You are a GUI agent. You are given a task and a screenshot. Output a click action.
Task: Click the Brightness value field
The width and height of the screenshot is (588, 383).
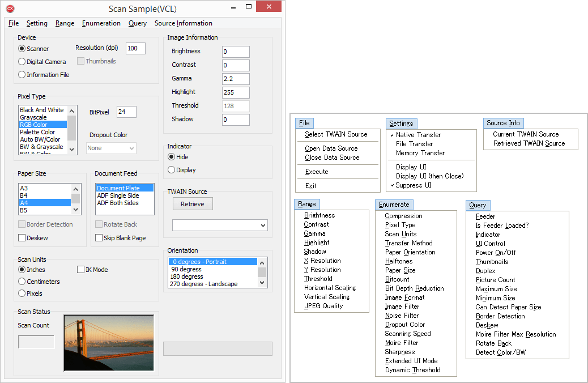coord(236,52)
